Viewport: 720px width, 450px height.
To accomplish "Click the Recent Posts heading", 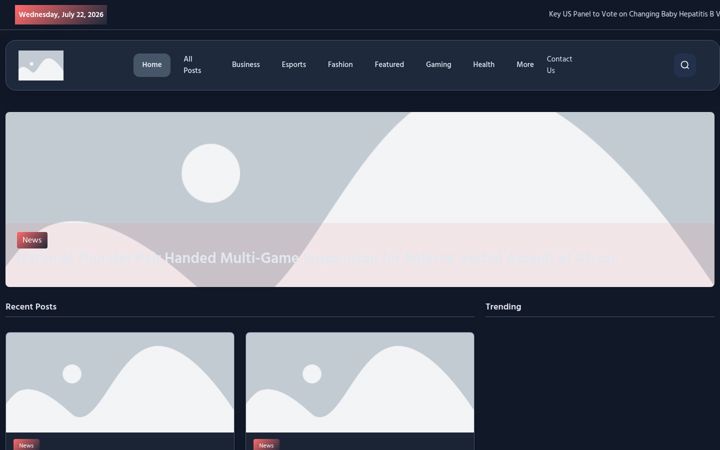I will (x=31, y=307).
